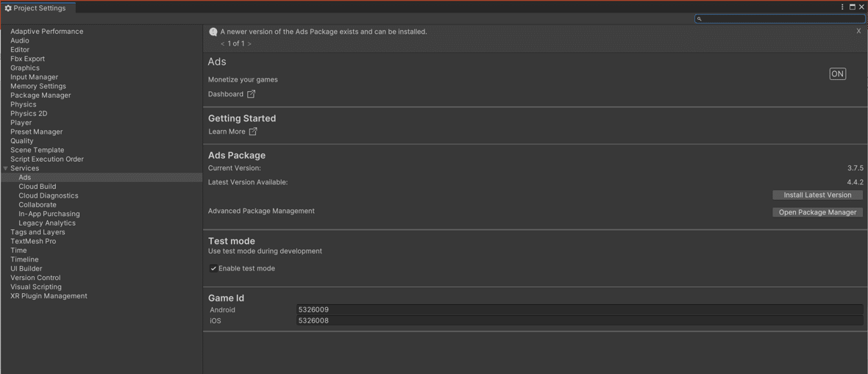Click the Android Game Id field
This screenshot has width=868, height=374.
coord(580,310)
